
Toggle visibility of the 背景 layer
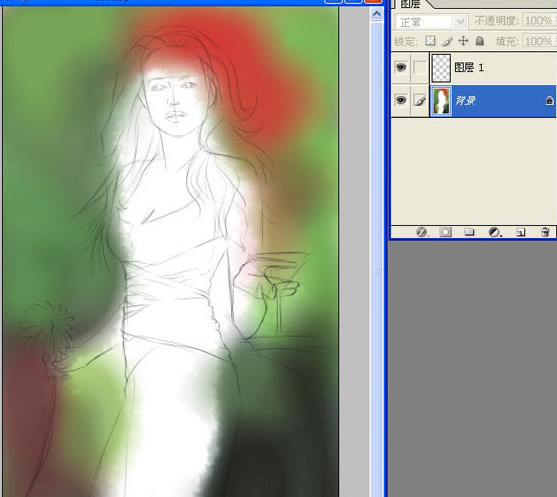coord(401,101)
